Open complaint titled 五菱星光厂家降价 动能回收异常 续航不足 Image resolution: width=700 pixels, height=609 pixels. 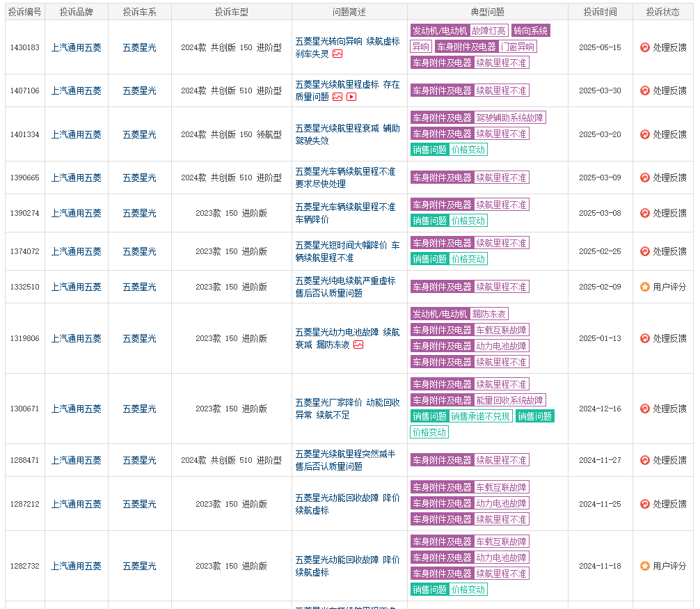[347, 409]
